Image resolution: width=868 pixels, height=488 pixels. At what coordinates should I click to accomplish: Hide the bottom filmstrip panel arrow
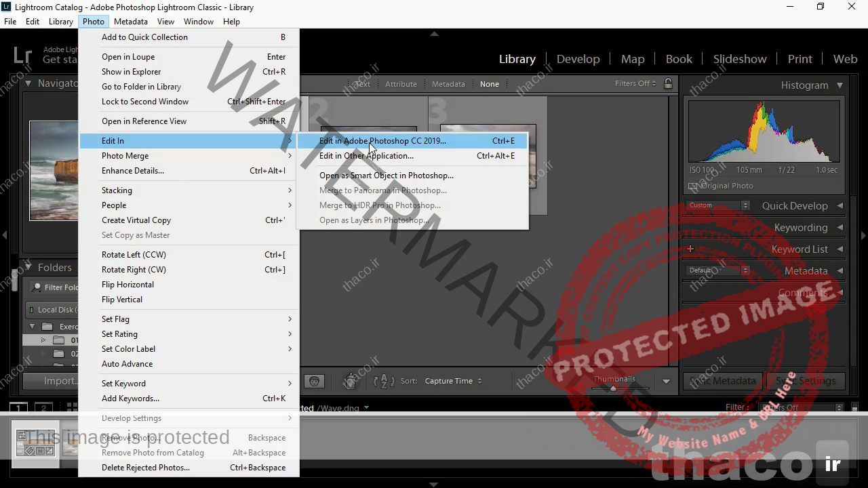point(434,484)
